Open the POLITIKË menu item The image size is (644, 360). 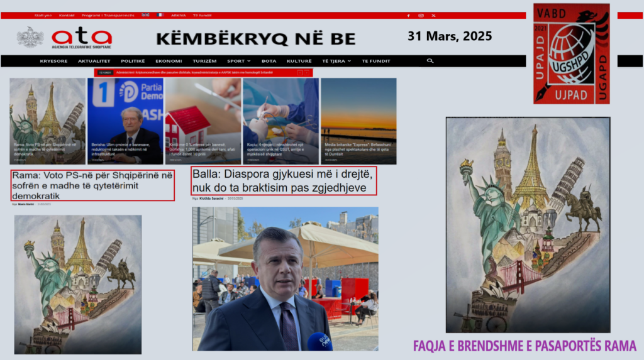point(133,61)
